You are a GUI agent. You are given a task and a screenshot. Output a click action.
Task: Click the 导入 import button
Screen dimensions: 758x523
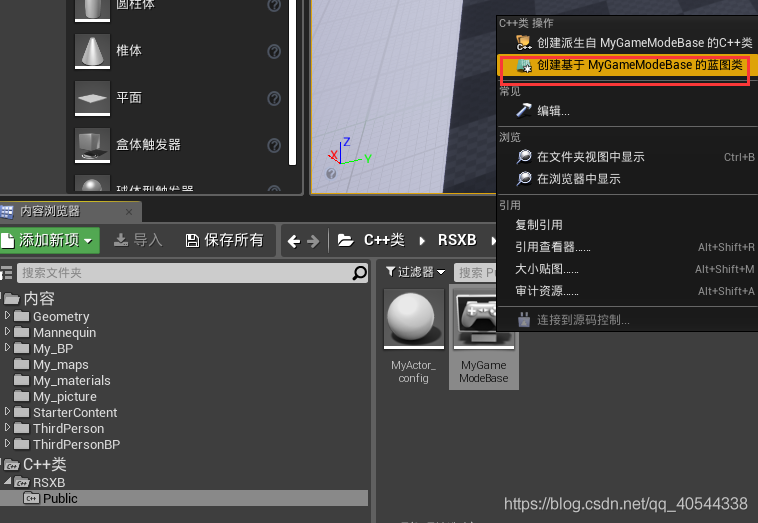138,240
